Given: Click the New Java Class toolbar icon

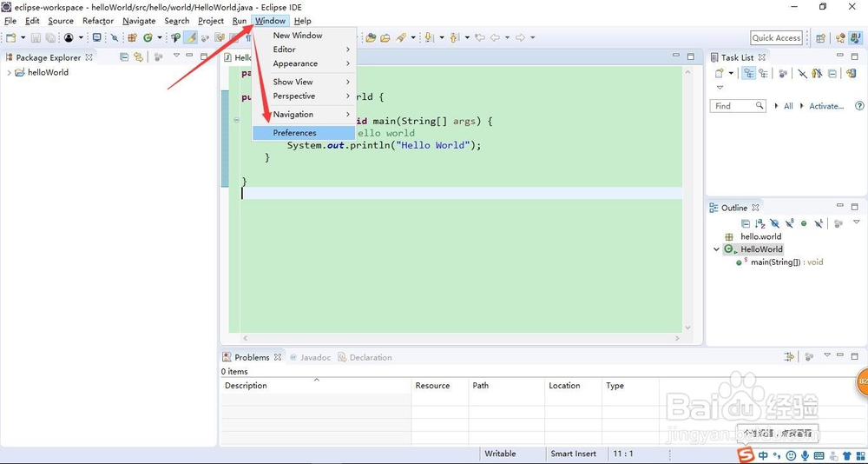Looking at the screenshot, I should 148,37.
